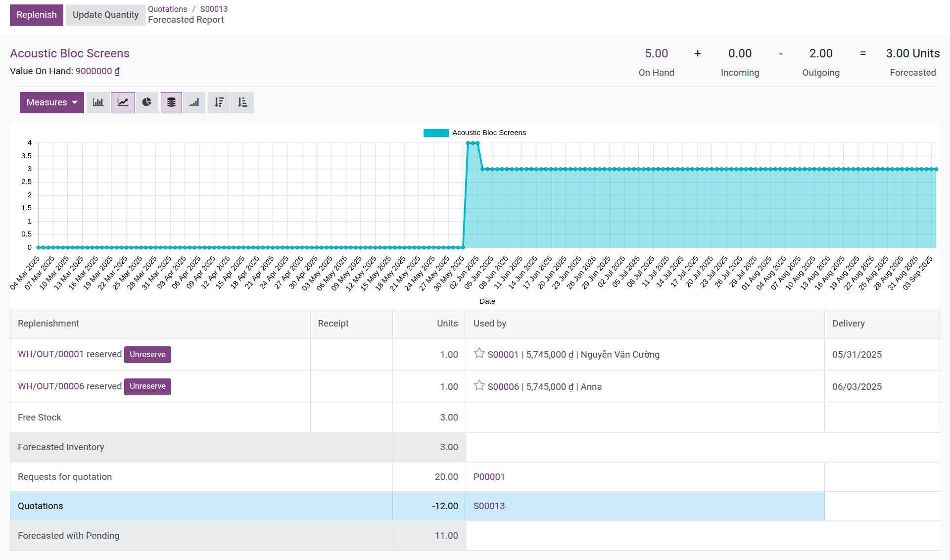Click Update Quantity button
The width and height of the screenshot is (950, 560).
pyautogui.click(x=105, y=15)
